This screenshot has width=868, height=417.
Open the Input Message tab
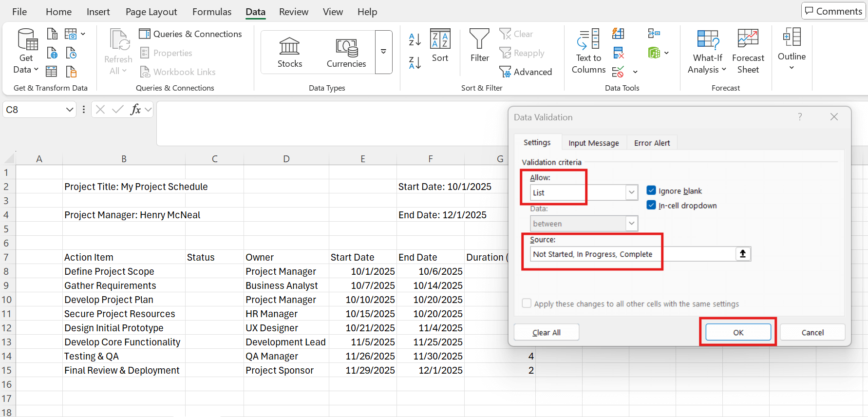point(594,143)
